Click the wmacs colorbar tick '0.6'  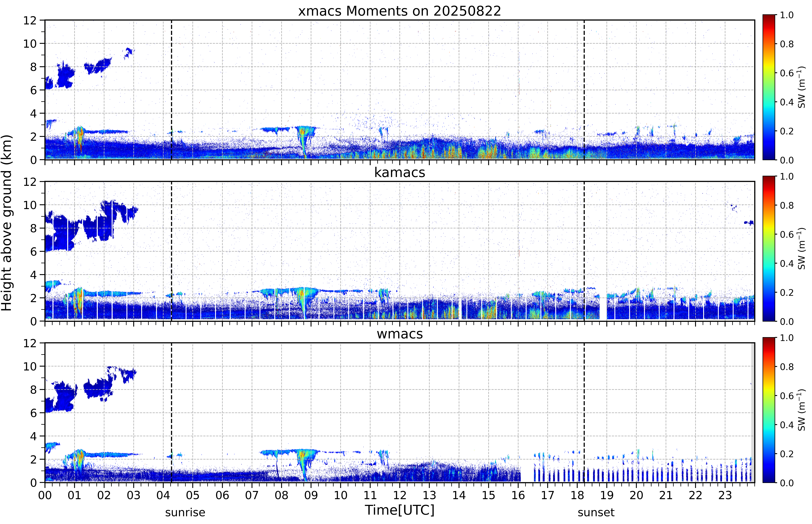point(787,396)
